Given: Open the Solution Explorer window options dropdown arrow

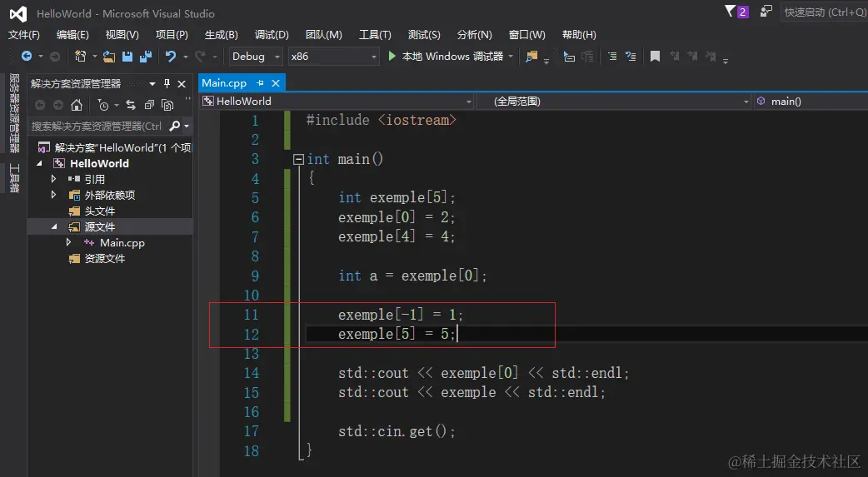Looking at the screenshot, I should (x=152, y=83).
